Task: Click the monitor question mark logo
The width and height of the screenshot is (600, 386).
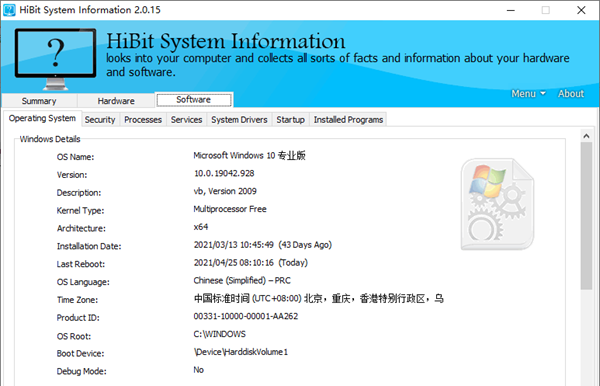Action: point(55,59)
